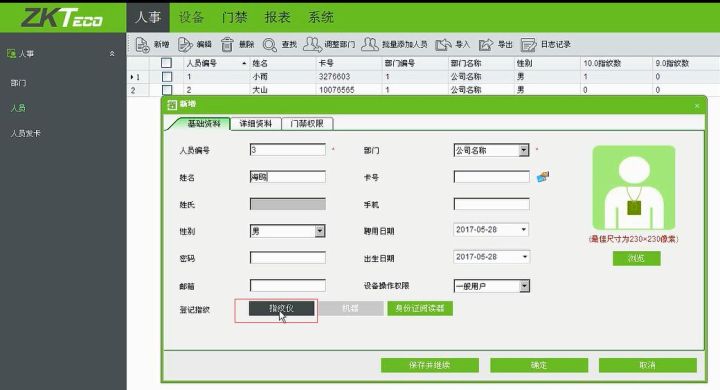The image size is (720, 390).
Task: Click the 9.0指纹数 column header
Action: pos(686,63)
